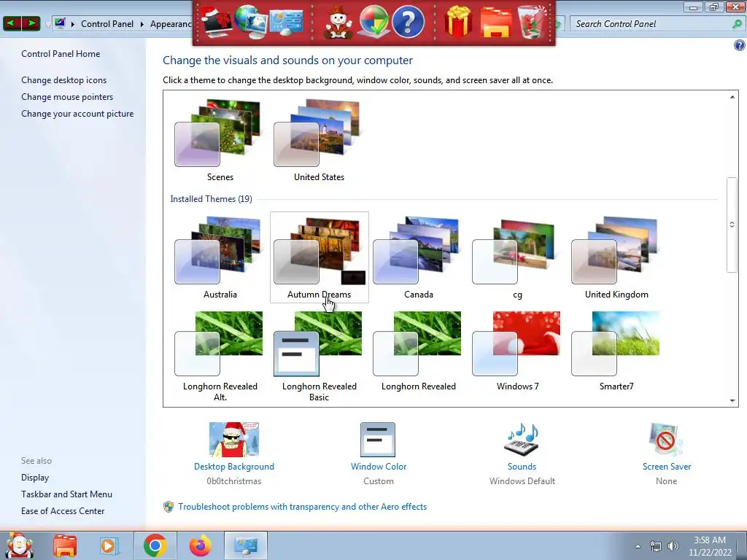
Task: Open Ease of Access Center link
Action: click(x=63, y=510)
